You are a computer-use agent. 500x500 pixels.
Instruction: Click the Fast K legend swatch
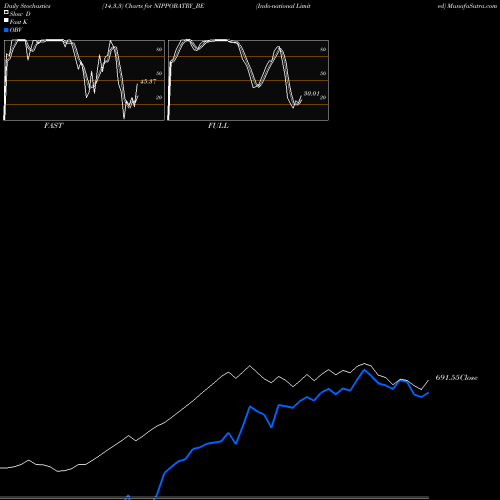click(x=6, y=20)
